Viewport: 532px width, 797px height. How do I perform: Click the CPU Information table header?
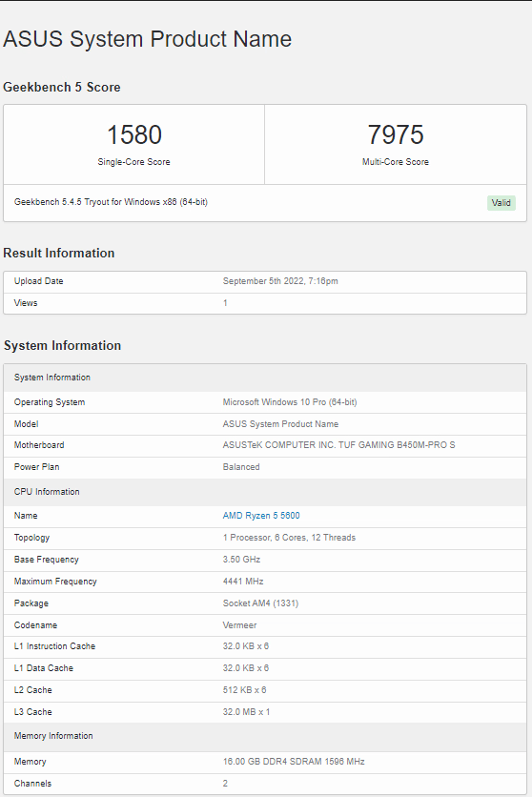pos(265,492)
